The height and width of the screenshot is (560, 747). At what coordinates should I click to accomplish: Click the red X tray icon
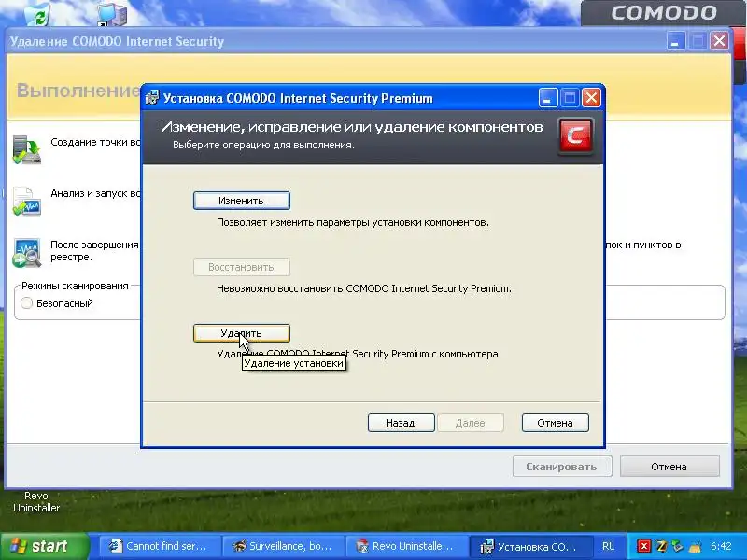pyautogui.click(x=643, y=546)
